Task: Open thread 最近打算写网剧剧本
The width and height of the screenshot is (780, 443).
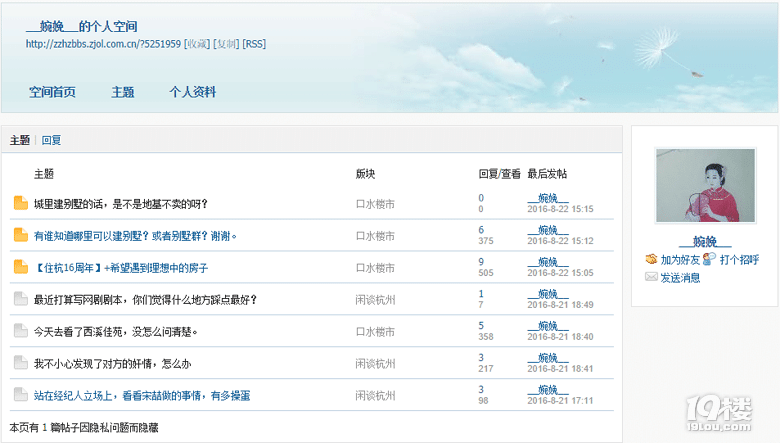Action: 145,300
